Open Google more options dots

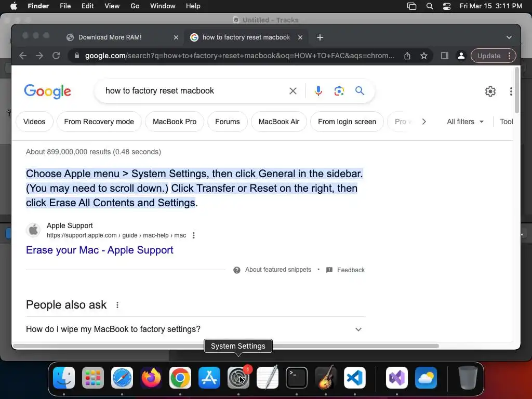pyautogui.click(x=511, y=91)
